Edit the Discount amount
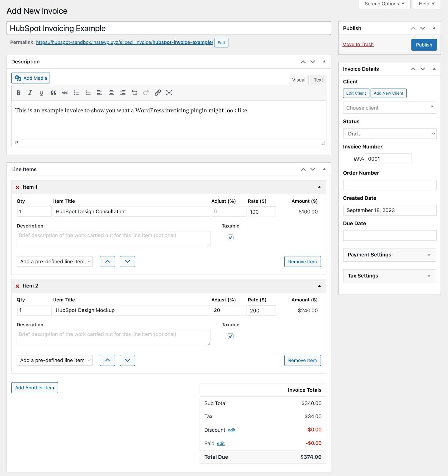 [x=232, y=430]
